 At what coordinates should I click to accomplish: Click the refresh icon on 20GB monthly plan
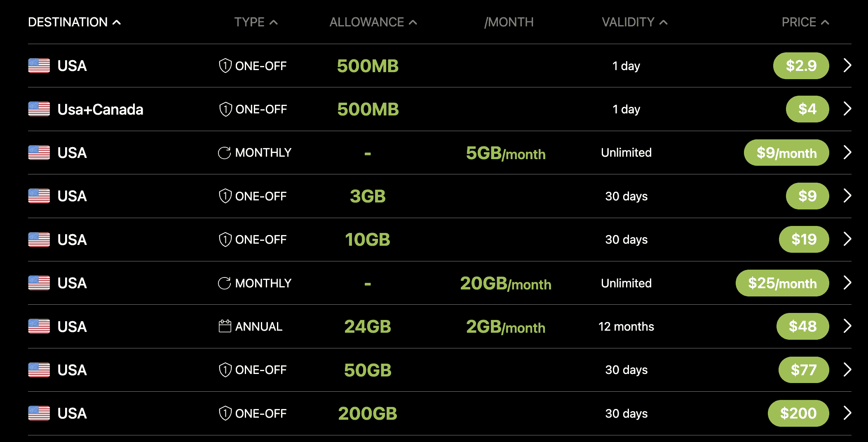(x=224, y=283)
